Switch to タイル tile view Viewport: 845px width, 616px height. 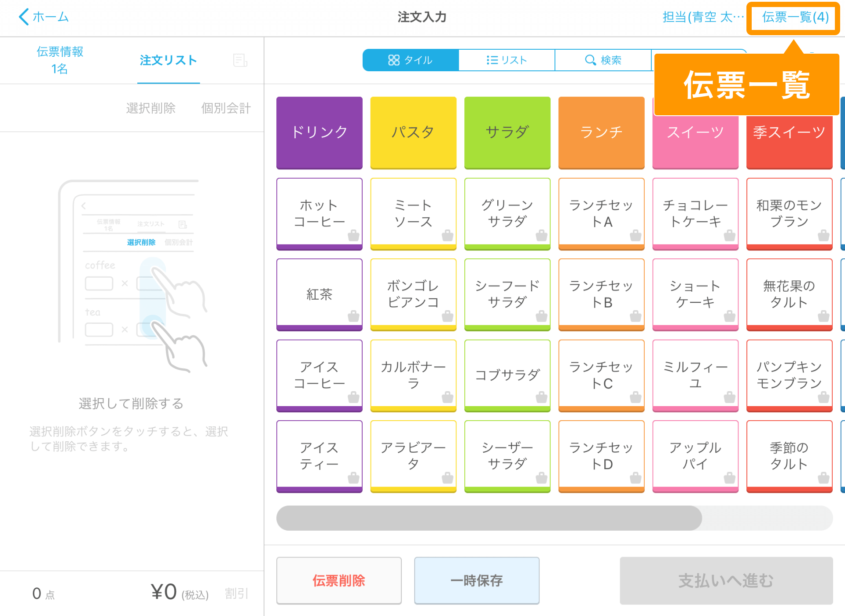[x=410, y=60]
